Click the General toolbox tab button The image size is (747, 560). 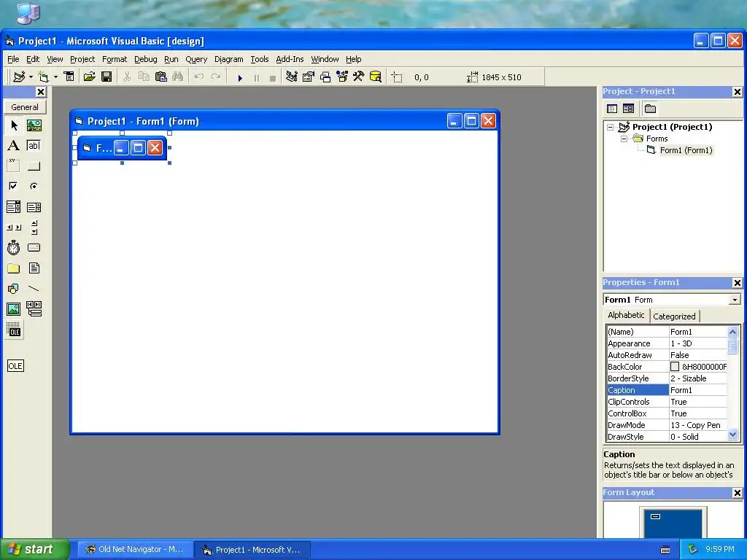pos(25,107)
